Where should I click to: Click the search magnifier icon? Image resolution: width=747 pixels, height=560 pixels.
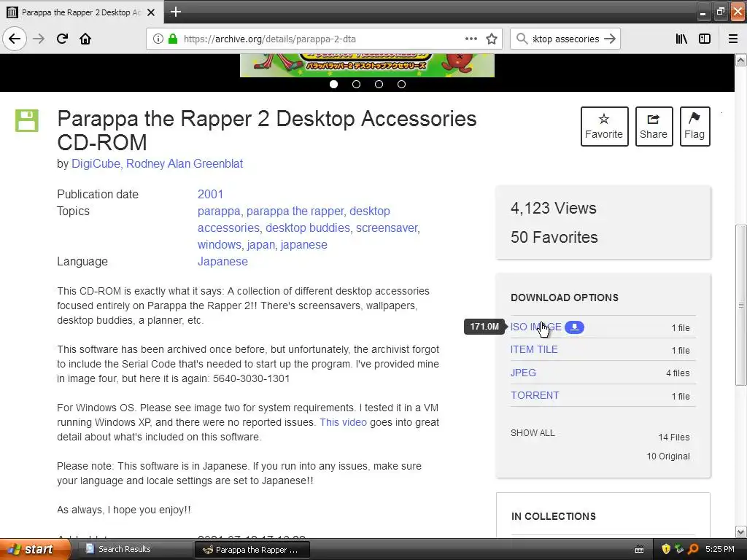click(x=522, y=39)
